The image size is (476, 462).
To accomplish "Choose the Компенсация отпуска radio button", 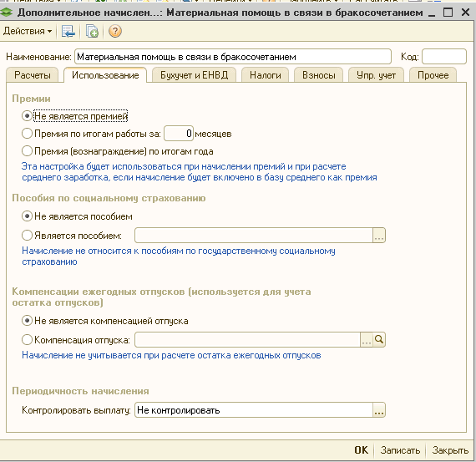I will tap(27, 339).
